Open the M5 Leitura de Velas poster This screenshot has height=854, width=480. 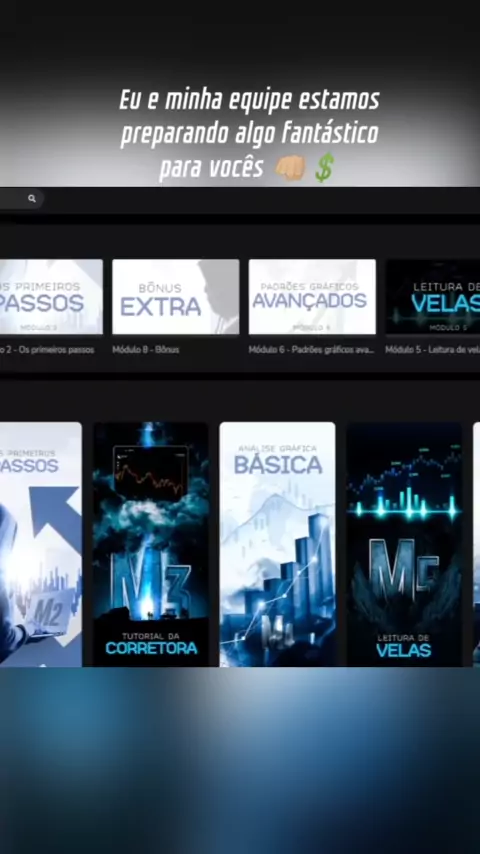(404, 544)
